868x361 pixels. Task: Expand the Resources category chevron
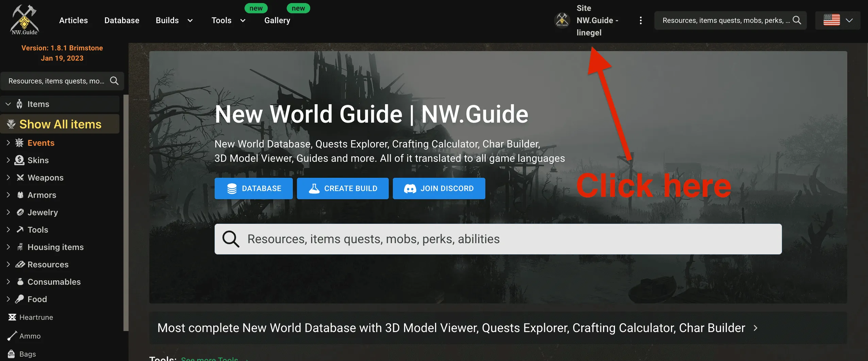[x=8, y=264]
